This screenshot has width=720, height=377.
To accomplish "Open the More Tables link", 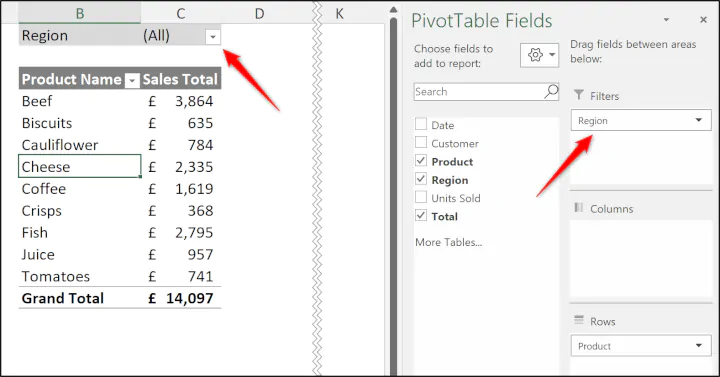I will (x=449, y=242).
